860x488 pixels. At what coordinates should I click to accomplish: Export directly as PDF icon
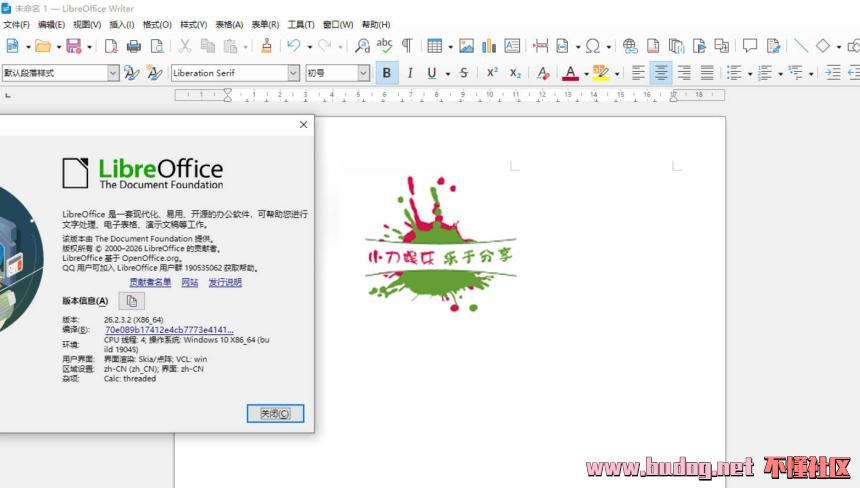point(111,46)
